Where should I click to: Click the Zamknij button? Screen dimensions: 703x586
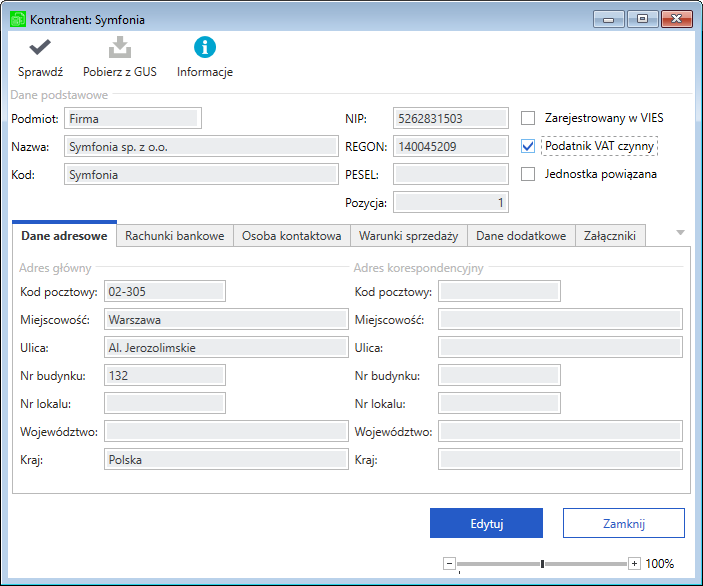pos(623,523)
